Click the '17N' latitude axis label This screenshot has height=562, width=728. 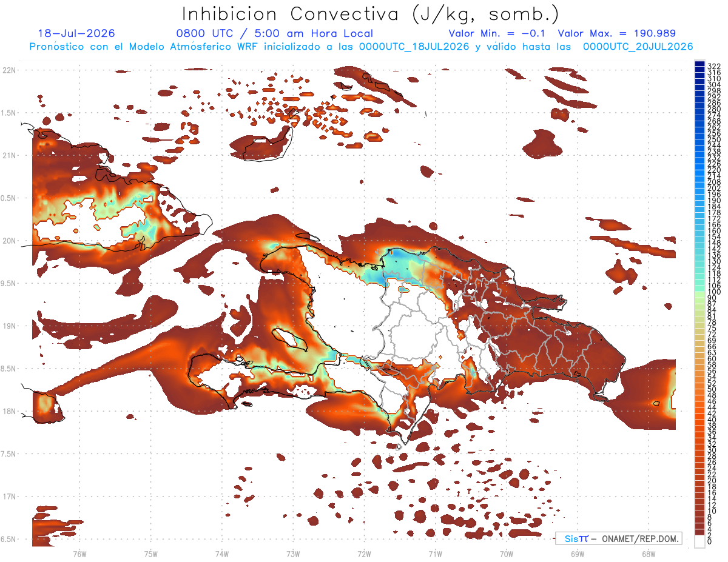pyautogui.click(x=9, y=497)
